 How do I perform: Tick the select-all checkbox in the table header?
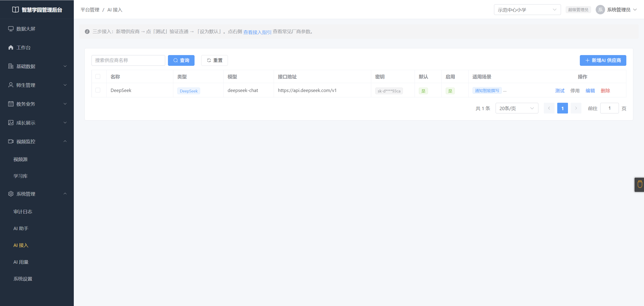(x=98, y=76)
